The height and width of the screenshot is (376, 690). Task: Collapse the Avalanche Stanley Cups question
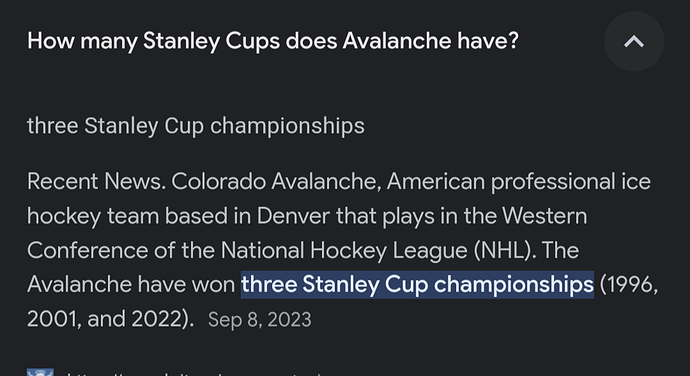pos(634,42)
